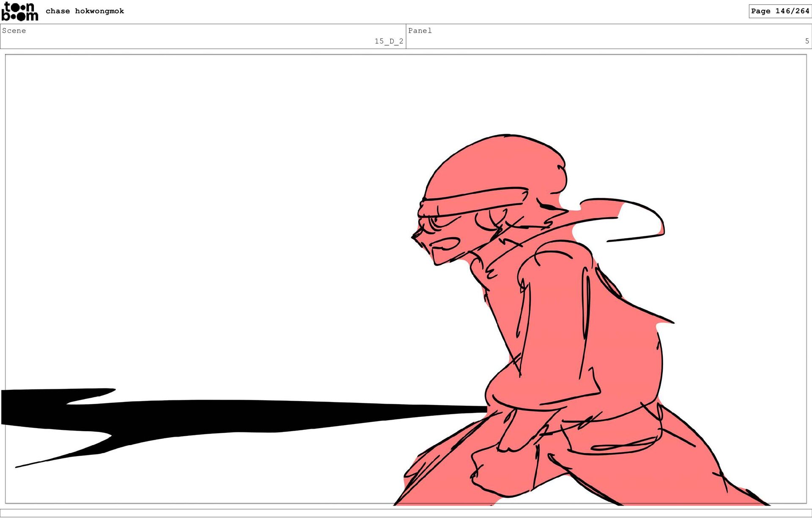Click the Scene label in header
The height and width of the screenshot is (525, 812).
(14, 30)
